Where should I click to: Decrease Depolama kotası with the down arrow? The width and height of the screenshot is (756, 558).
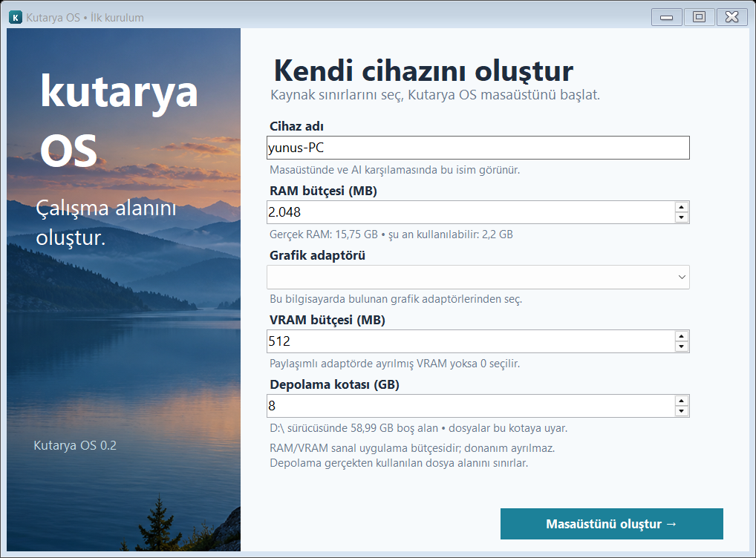pos(681,411)
